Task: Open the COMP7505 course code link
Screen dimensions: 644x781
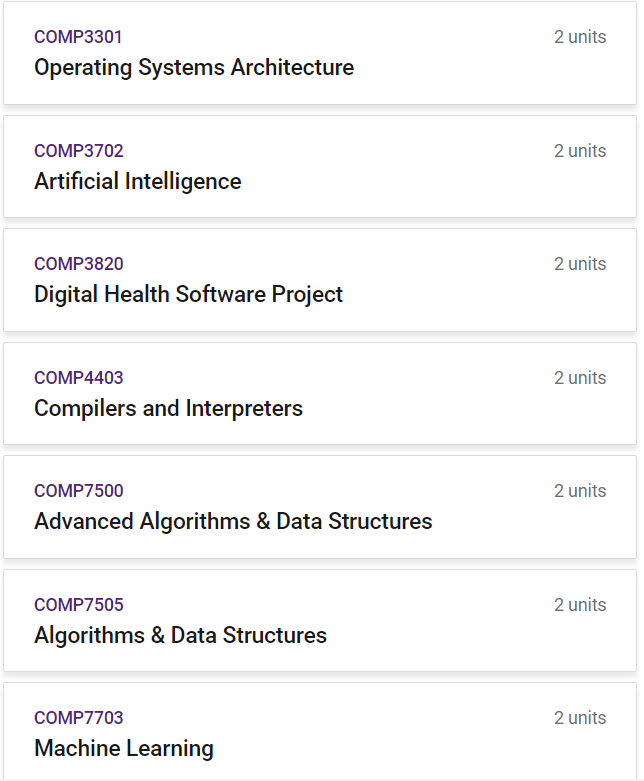Action: pos(79,605)
